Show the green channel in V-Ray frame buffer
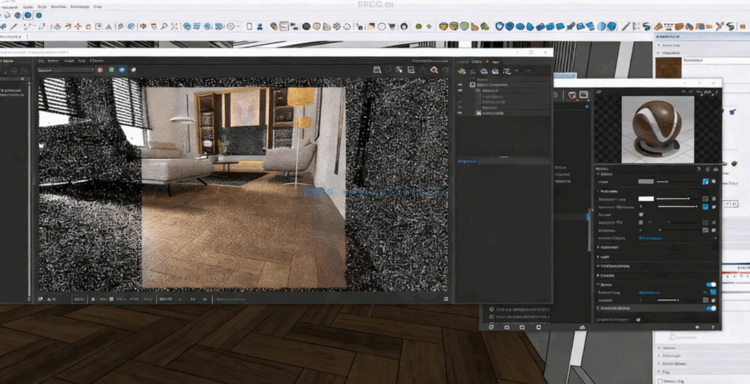The width and height of the screenshot is (750, 384). tap(111, 70)
